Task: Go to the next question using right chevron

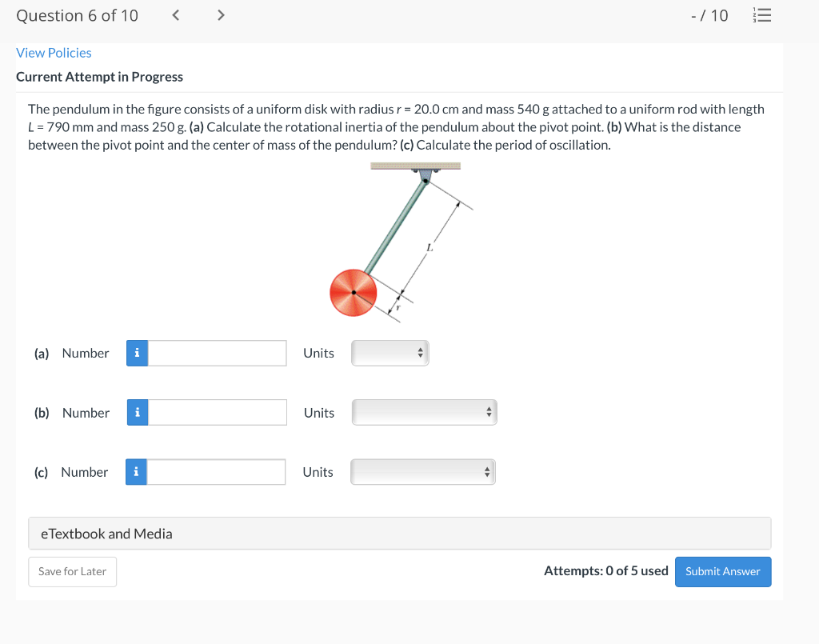Action: tap(221, 14)
